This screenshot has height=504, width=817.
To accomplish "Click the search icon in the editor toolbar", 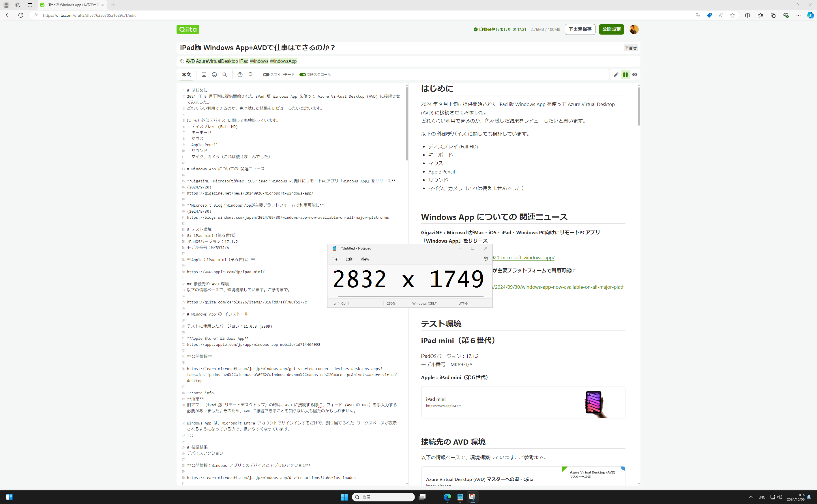I will pyautogui.click(x=224, y=74).
